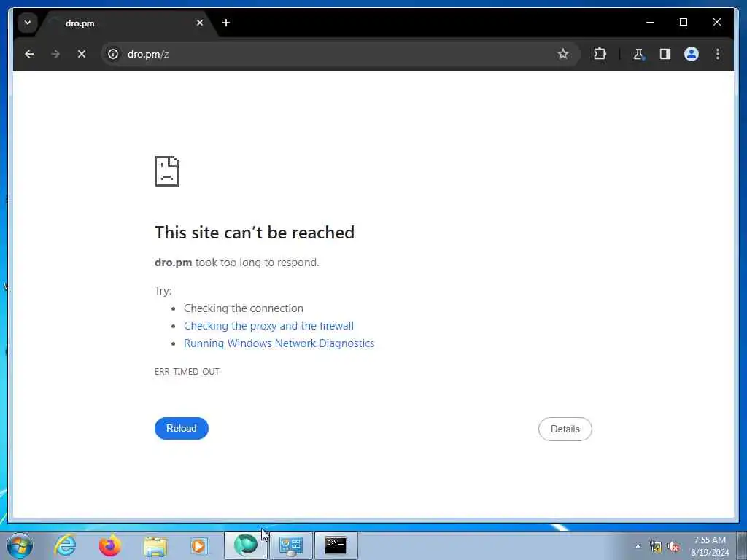Open the Extensions puzzle icon
Image resolution: width=747 pixels, height=560 pixels.
pyautogui.click(x=600, y=54)
